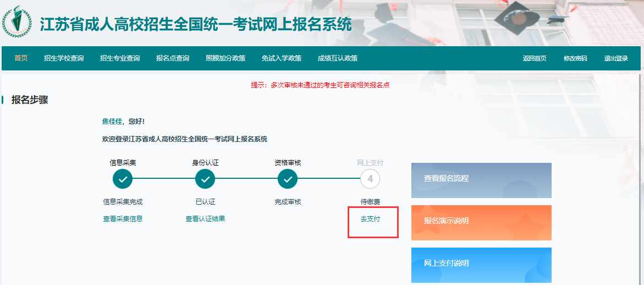Click the 修改密码 link

(x=575, y=58)
